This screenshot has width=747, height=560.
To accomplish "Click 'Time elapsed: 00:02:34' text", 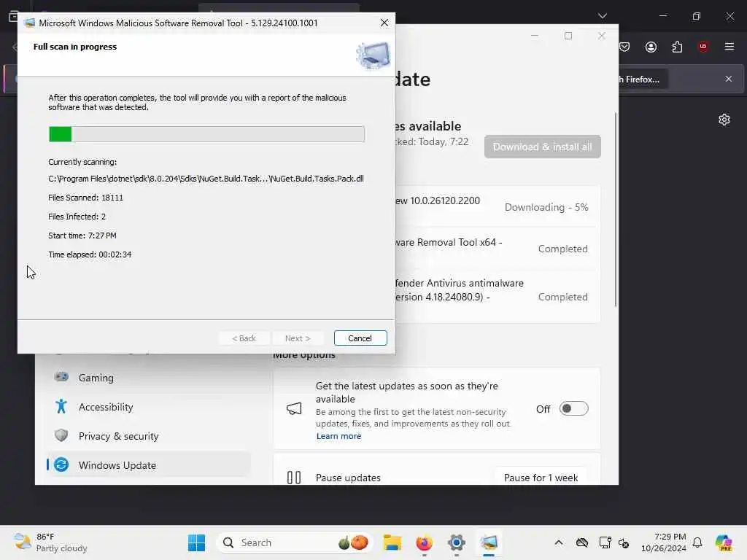I will (x=90, y=254).
